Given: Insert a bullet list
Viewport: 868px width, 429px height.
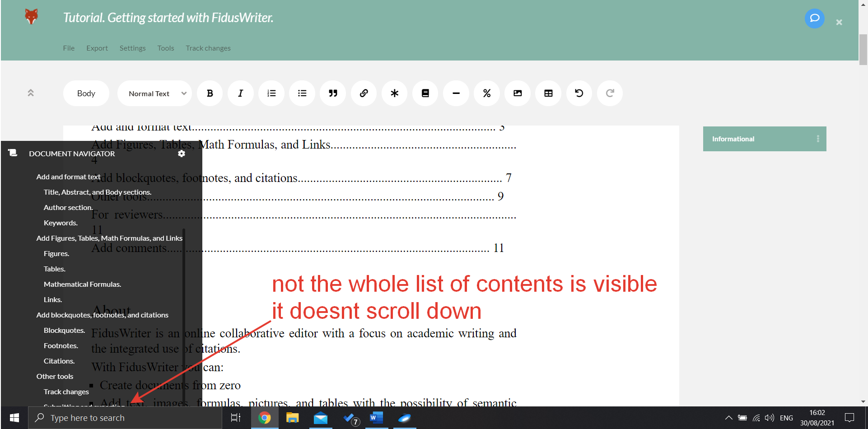Looking at the screenshot, I should (x=302, y=93).
